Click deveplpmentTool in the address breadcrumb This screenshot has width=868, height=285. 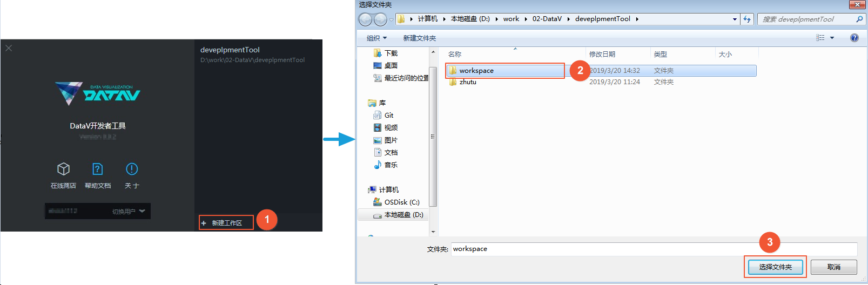pos(602,19)
